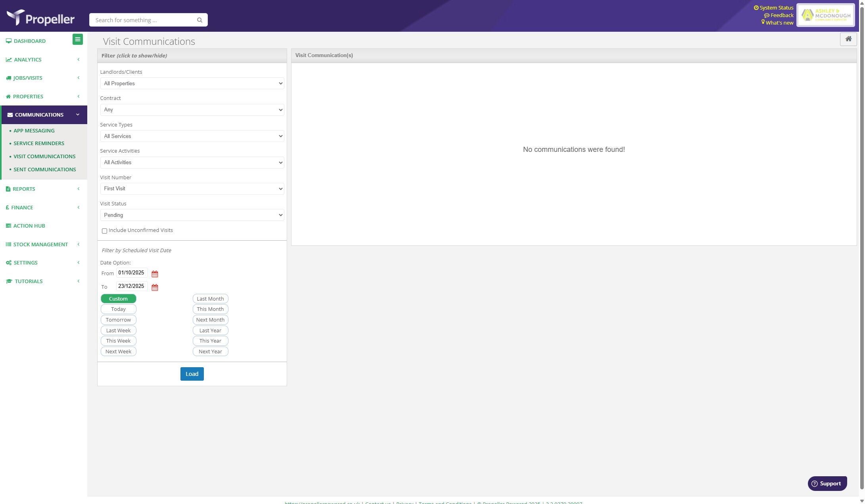Expand the Landlords/Clients dropdown
Image resolution: width=865 pixels, height=504 pixels.
192,83
